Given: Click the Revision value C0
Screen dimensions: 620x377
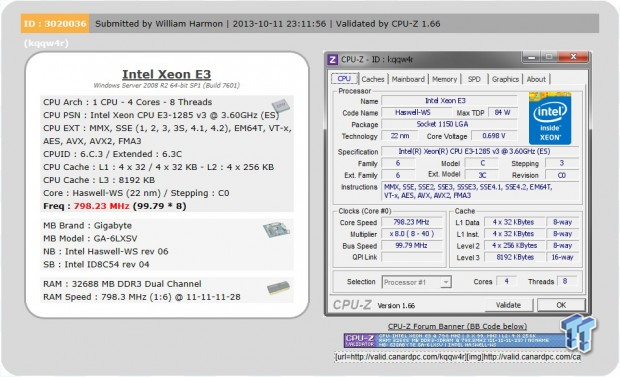Looking at the screenshot, I should click(x=562, y=175).
